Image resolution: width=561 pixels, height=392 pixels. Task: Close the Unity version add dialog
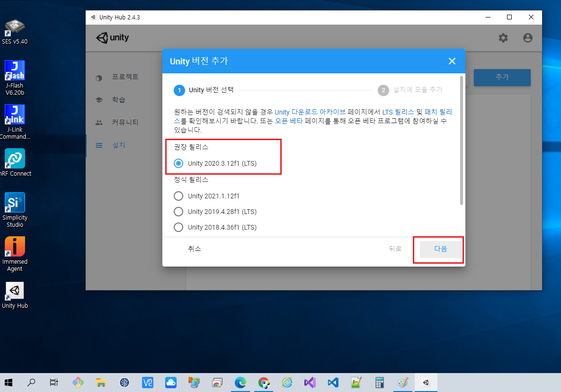(x=452, y=61)
